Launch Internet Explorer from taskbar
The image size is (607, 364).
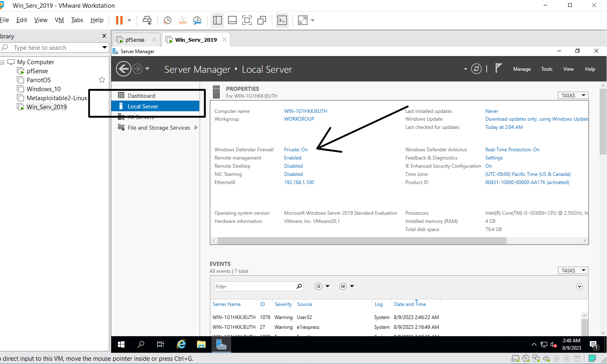pyautogui.click(x=181, y=345)
